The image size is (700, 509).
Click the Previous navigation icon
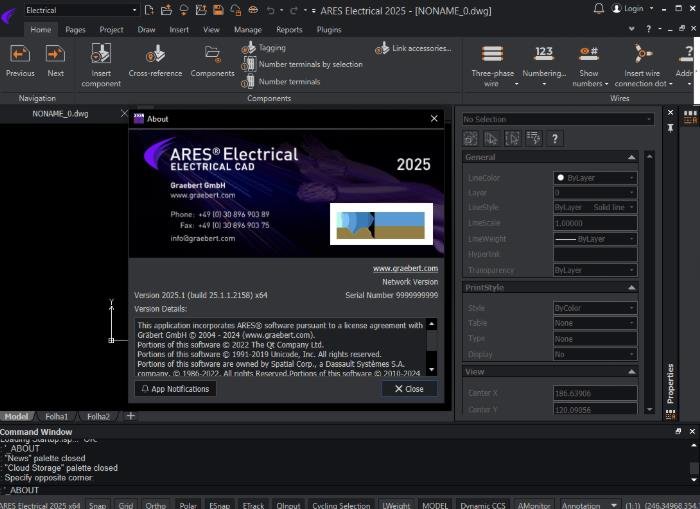click(x=20, y=54)
